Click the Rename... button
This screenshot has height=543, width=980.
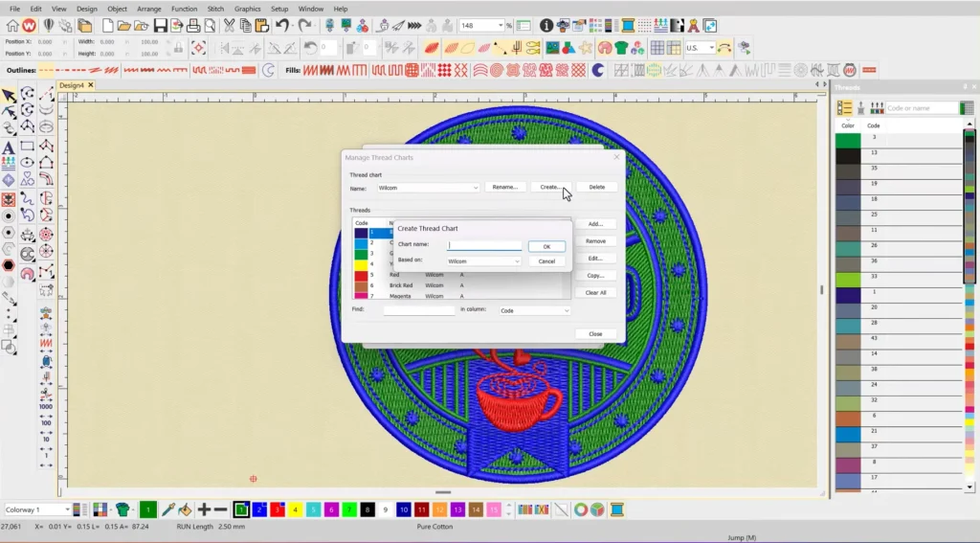tap(505, 187)
